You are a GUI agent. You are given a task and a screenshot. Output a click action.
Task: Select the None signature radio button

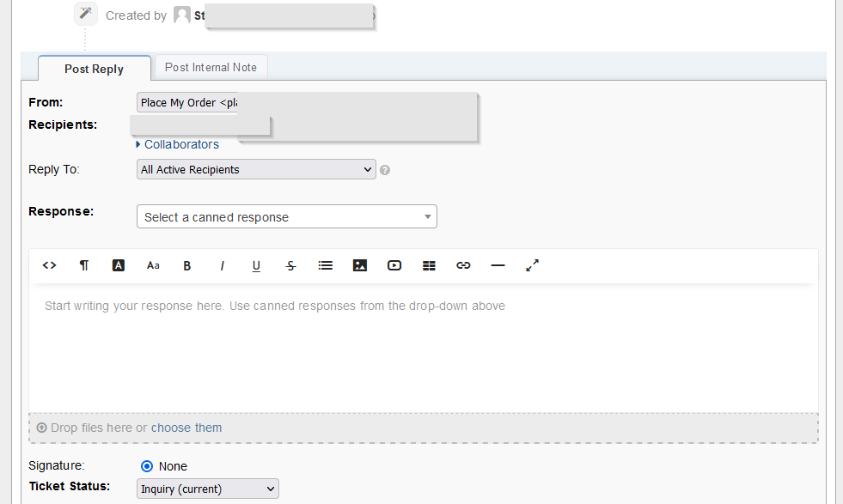point(147,466)
